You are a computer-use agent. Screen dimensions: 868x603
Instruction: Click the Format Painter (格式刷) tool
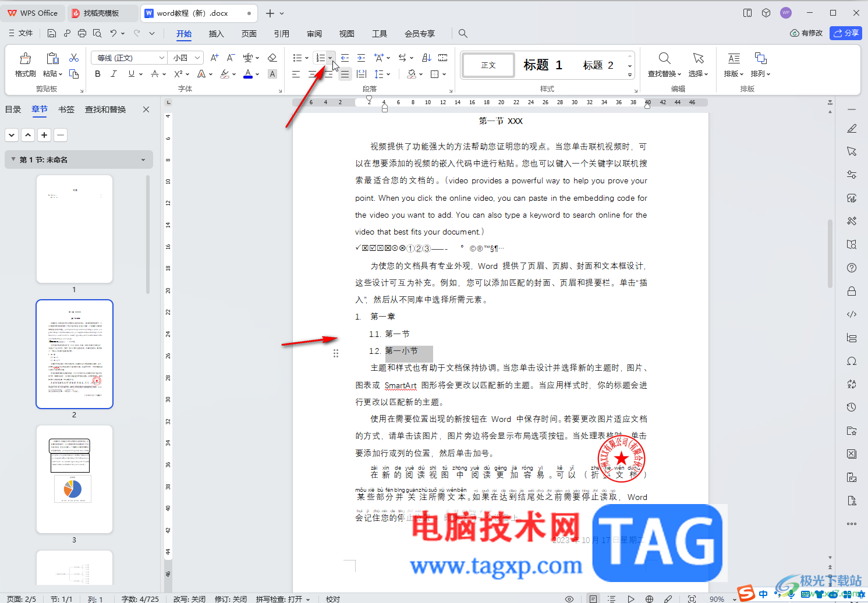click(x=25, y=65)
